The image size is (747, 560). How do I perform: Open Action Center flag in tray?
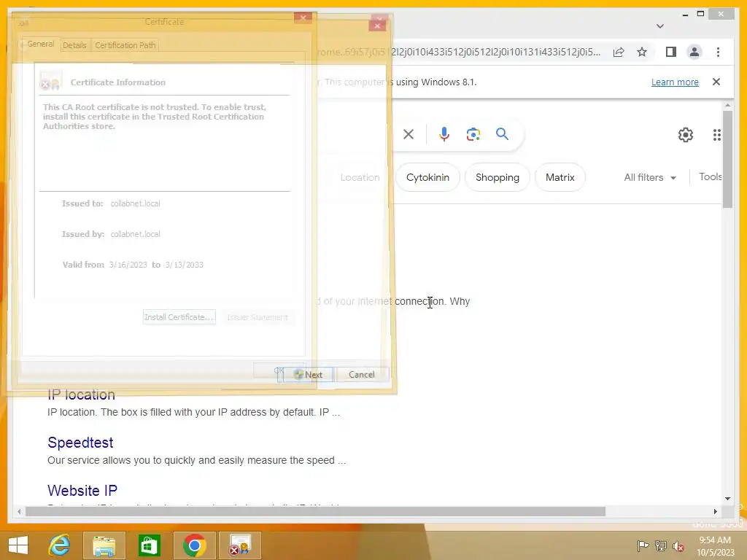coord(643,545)
